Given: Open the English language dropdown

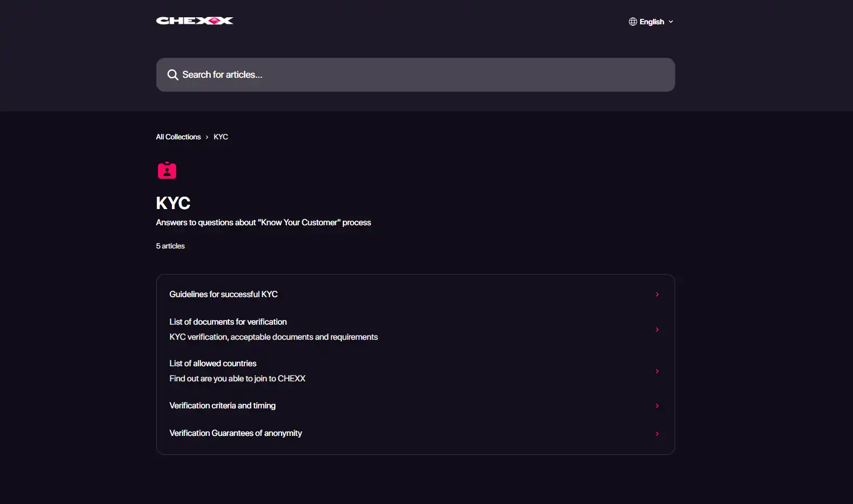Looking at the screenshot, I should point(651,22).
